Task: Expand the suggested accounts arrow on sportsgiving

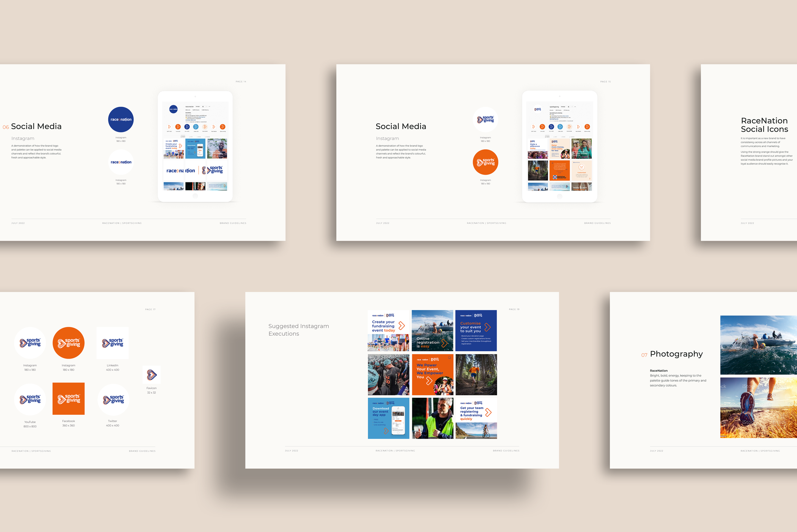Action: (572, 106)
